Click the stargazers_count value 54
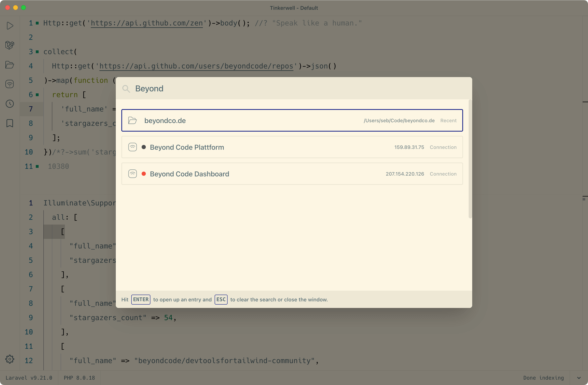588x385 pixels. (x=168, y=318)
